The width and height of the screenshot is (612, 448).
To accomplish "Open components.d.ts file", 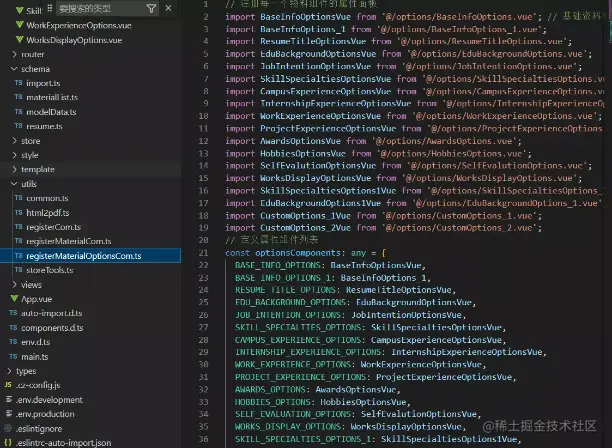I will (x=52, y=328).
